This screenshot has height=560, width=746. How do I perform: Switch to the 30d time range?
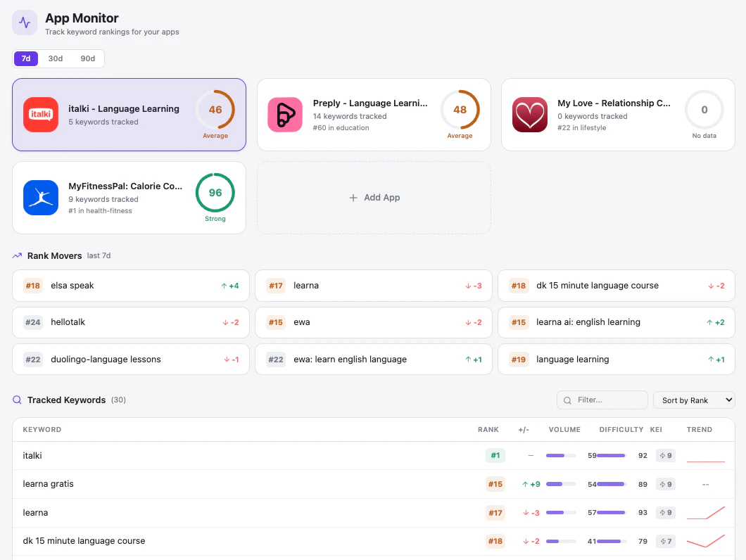55,58
